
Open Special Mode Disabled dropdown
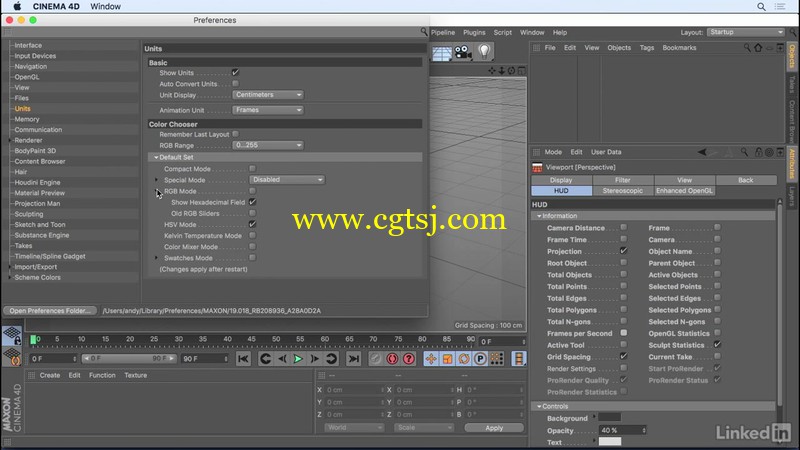287,180
